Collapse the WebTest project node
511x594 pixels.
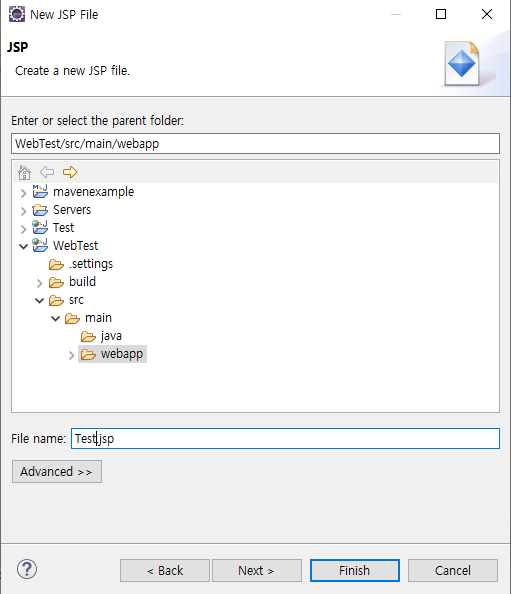[23, 247]
